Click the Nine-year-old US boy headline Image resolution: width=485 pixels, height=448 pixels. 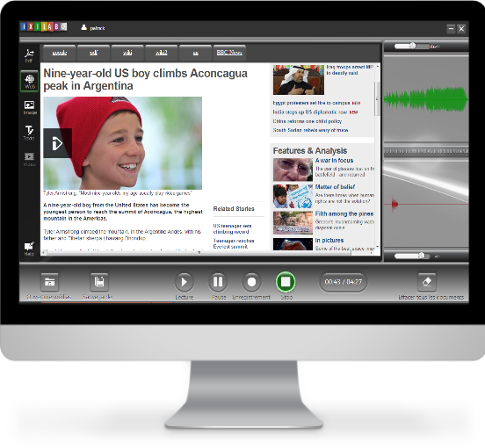point(145,79)
